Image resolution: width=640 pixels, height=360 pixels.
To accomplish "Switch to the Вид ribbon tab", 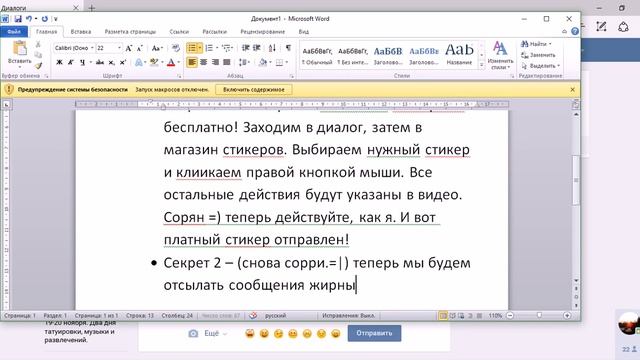I will coord(303,31).
